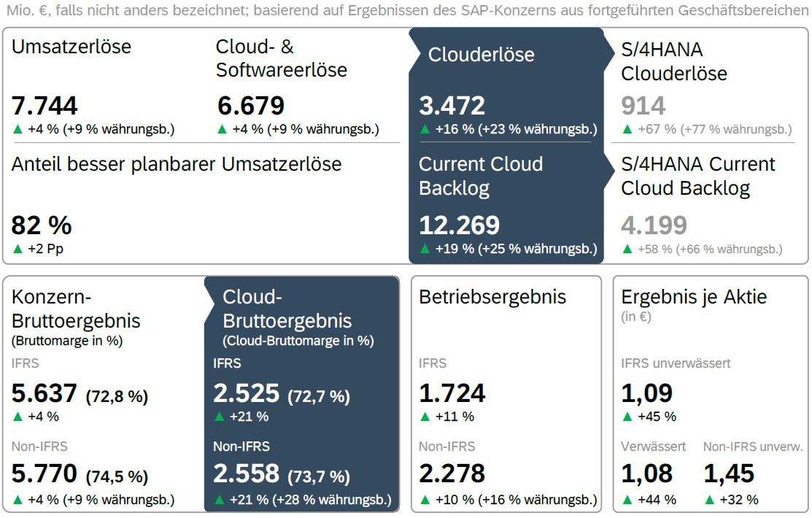Click the Betriebsergebnis heading
812x518 pixels.
pyautogui.click(x=492, y=297)
